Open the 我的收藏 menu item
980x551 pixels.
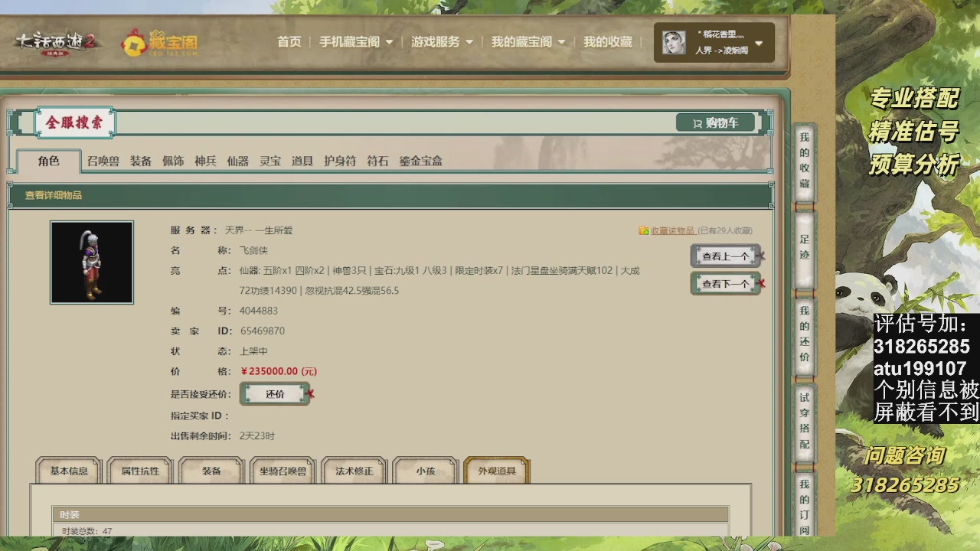[x=608, y=42]
